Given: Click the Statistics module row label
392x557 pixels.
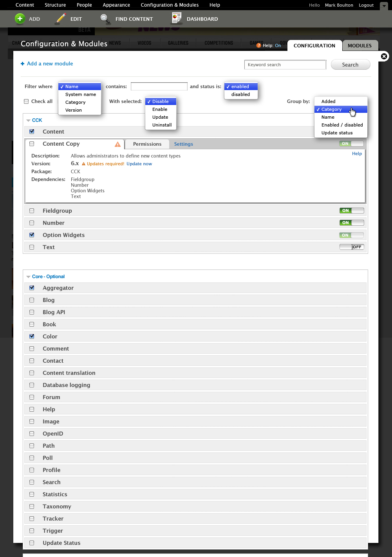Looking at the screenshot, I should pos(55,494).
